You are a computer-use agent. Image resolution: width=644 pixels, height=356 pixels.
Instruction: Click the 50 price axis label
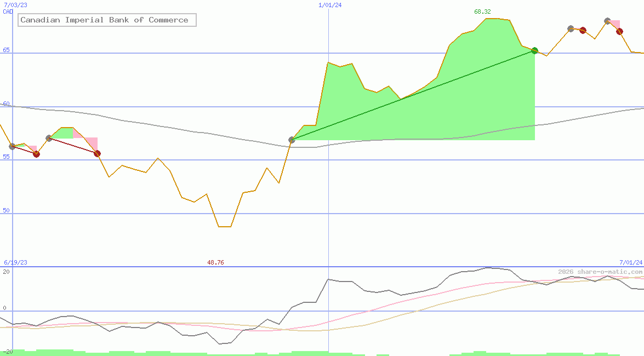point(6,211)
